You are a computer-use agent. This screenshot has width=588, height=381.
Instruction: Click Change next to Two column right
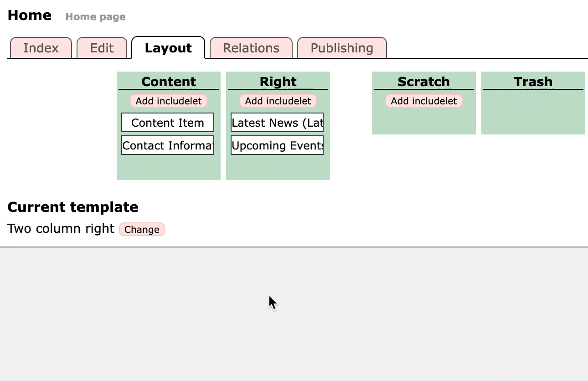click(142, 229)
